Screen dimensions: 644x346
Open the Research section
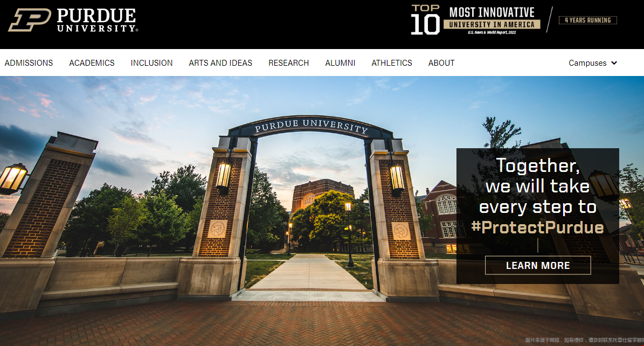289,63
